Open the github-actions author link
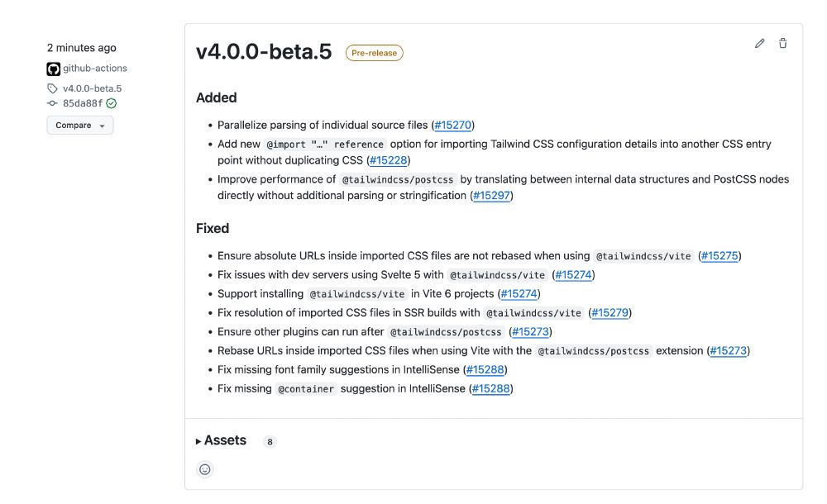Viewport: 827px width, 504px height. [x=95, y=68]
